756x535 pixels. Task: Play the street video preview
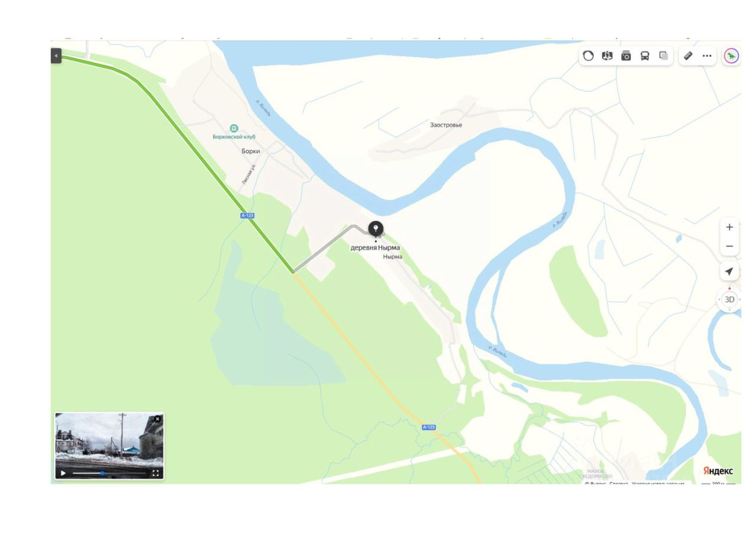click(x=63, y=474)
